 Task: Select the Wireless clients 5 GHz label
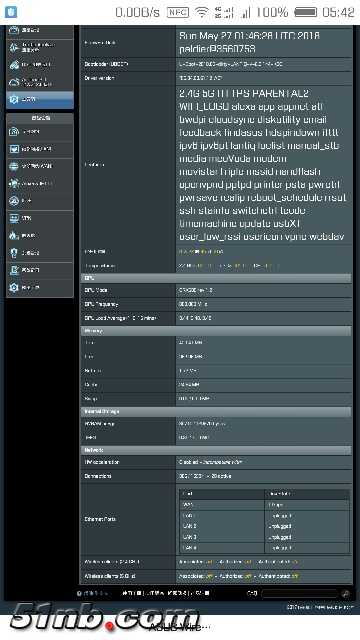(x=109, y=576)
